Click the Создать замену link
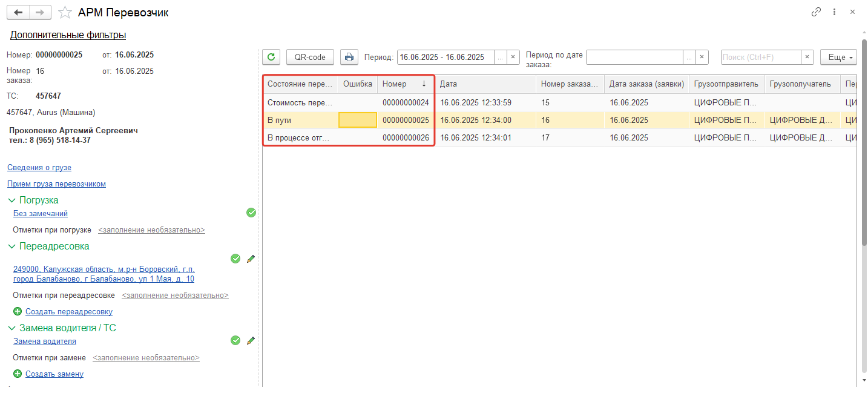The height and width of the screenshot is (393, 868). (x=54, y=374)
